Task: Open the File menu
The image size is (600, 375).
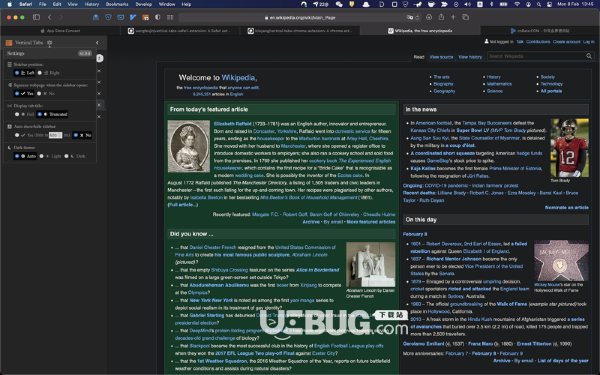Action: (42, 4)
